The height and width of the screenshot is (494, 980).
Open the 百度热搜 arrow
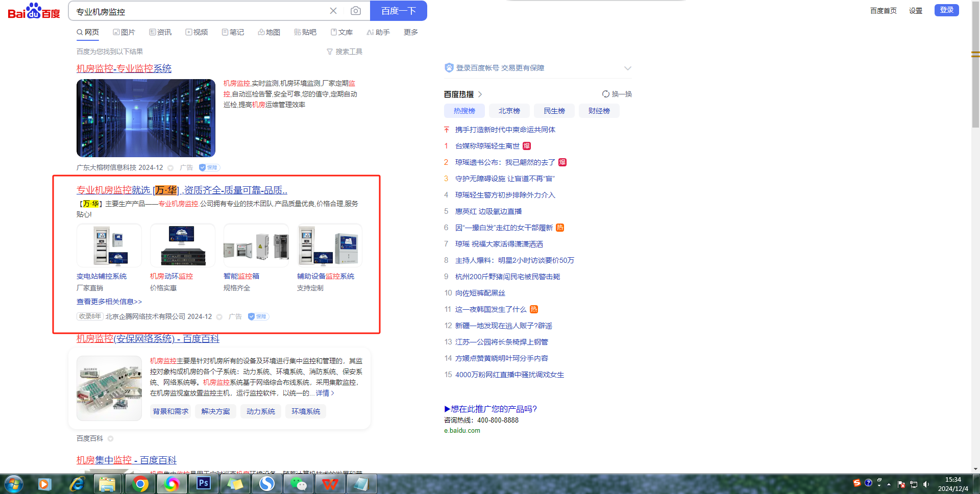tap(480, 94)
